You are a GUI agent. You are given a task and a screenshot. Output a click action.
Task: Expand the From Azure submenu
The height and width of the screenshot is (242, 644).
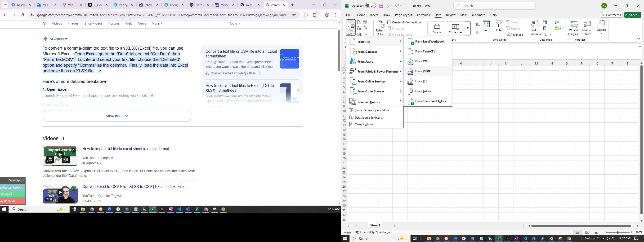(x=375, y=62)
